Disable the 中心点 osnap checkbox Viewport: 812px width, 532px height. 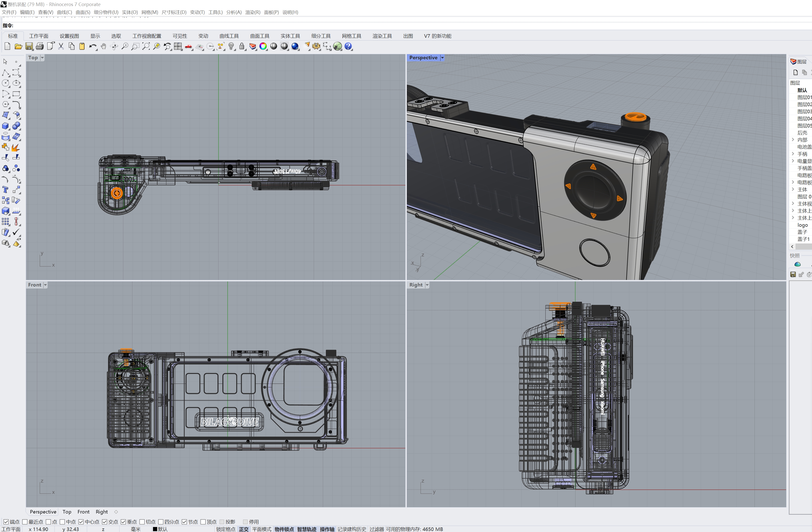tap(81, 522)
